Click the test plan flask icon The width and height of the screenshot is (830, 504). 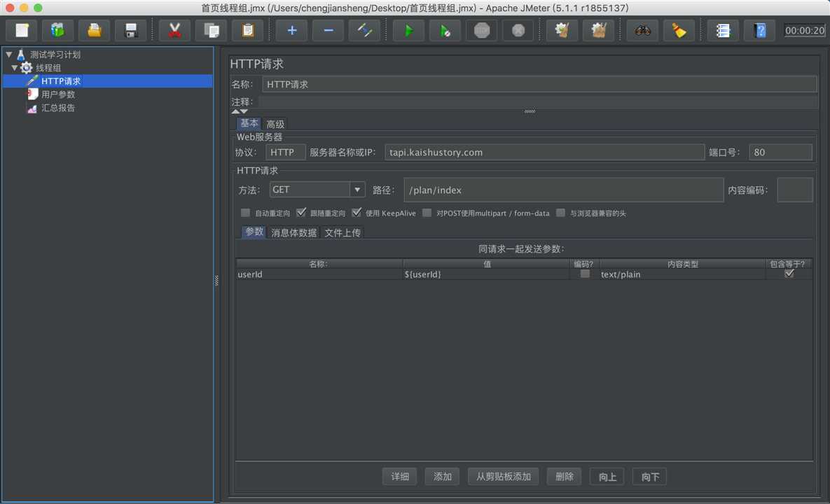[x=21, y=55]
